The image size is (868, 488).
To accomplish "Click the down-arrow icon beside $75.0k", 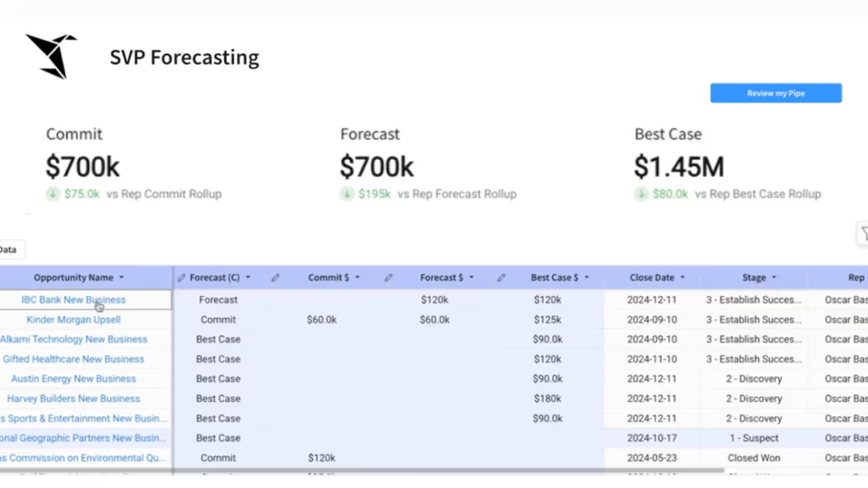I will coord(53,194).
